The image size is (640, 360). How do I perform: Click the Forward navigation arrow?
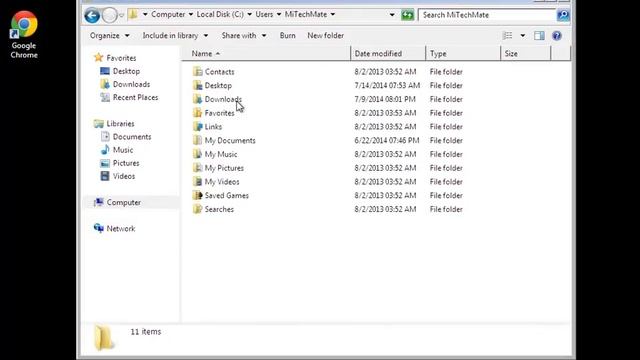click(x=109, y=16)
